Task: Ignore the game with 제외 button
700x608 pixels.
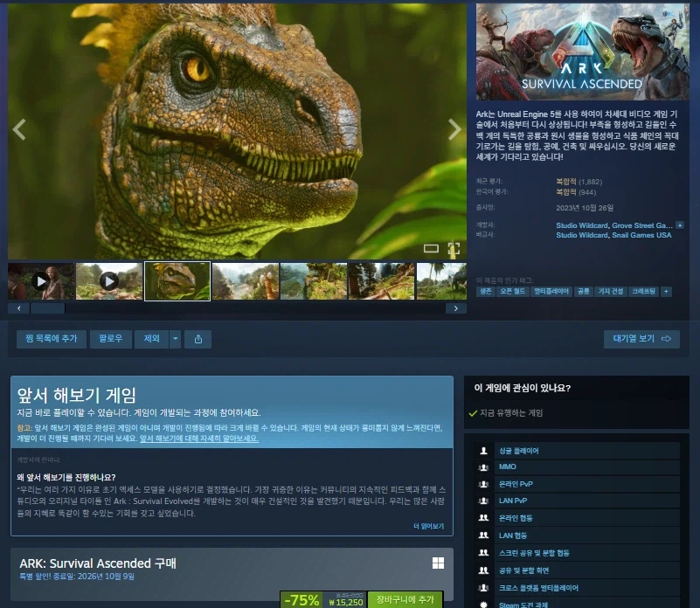Action: 152,339
